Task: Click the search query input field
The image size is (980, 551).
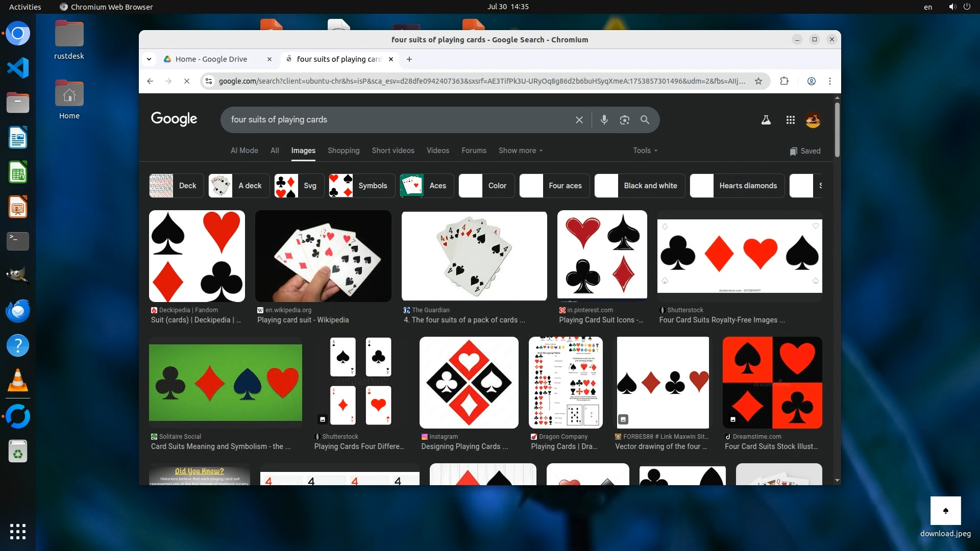Action: click(398, 119)
